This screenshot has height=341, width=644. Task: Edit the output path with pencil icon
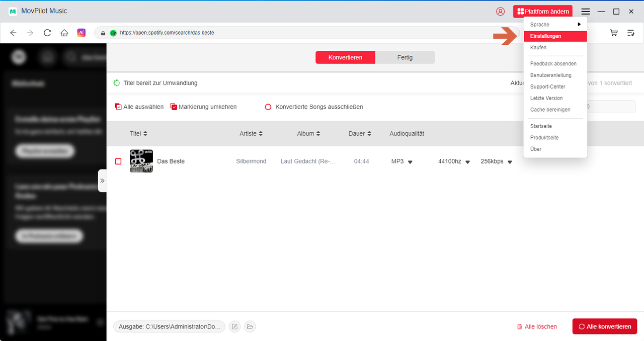234,326
